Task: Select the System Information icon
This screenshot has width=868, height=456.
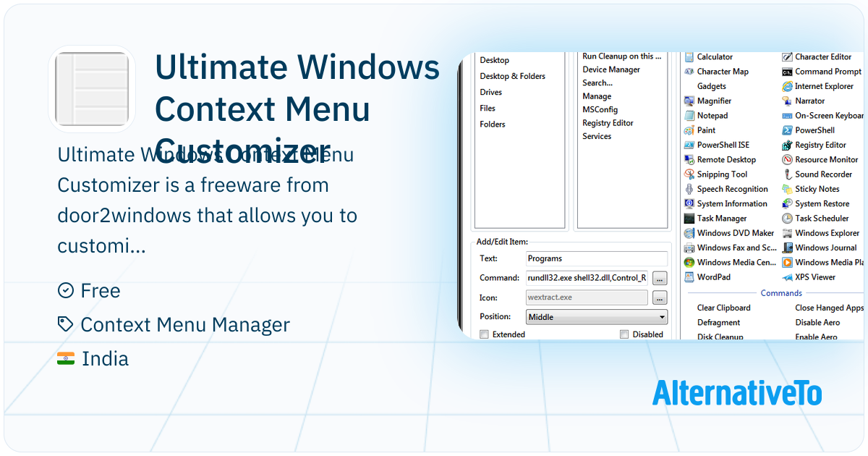Action: (x=690, y=204)
